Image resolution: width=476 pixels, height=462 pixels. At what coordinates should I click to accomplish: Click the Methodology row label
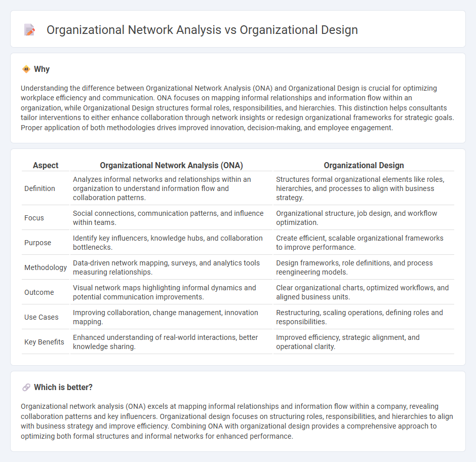click(45, 267)
